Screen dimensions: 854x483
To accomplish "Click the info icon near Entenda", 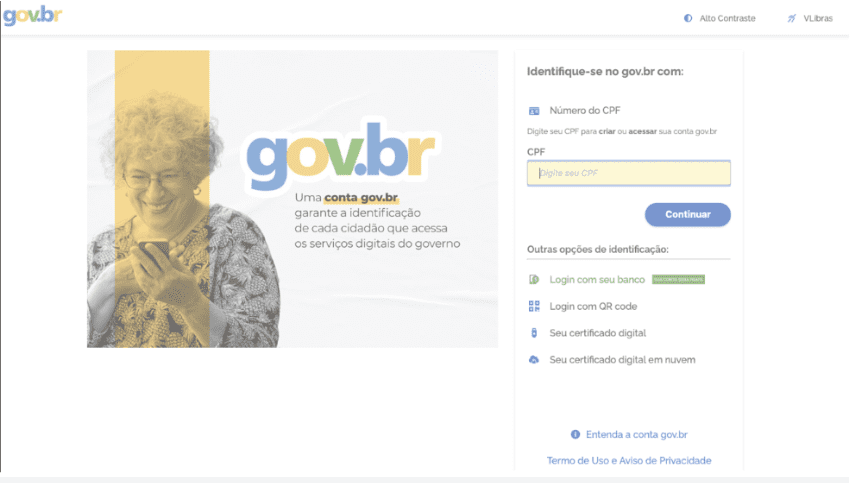I will point(575,435).
